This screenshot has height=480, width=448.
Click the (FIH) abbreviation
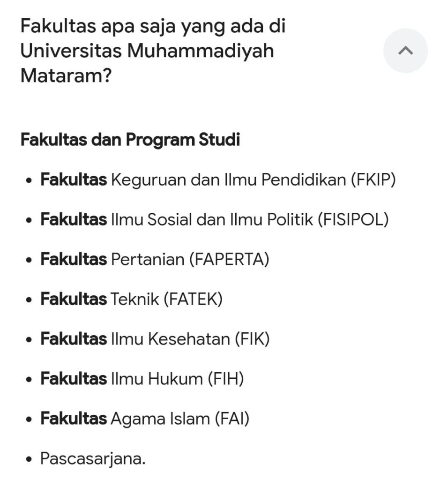point(226,379)
